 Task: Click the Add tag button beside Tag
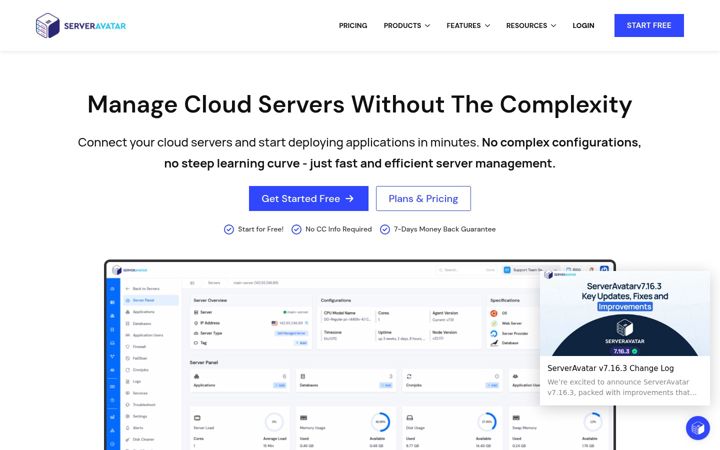point(302,343)
